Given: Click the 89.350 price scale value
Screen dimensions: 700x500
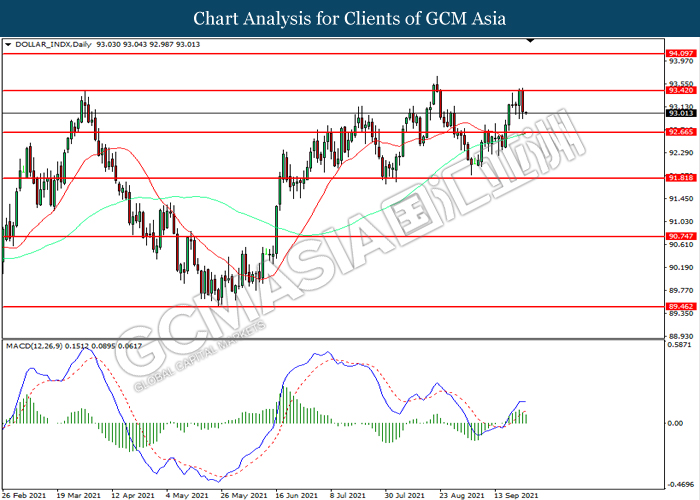Looking at the screenshot, I should point(681,314).
